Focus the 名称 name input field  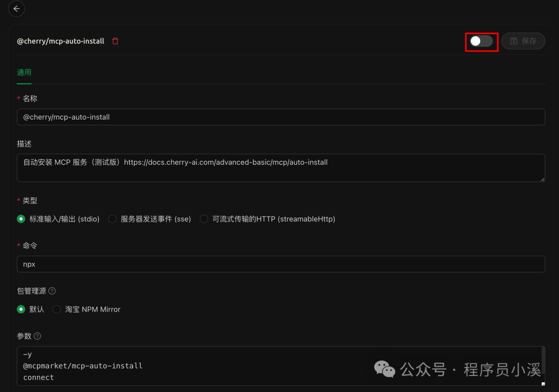pos(281,117)
